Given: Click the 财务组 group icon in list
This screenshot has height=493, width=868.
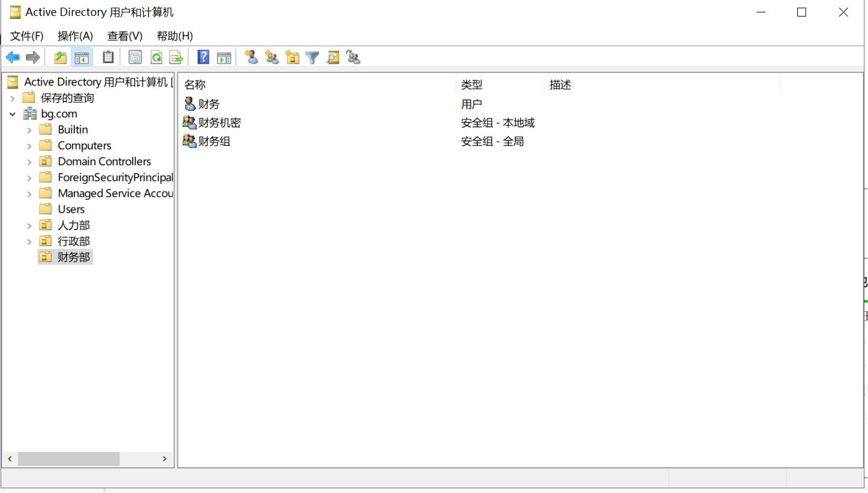Looking at the screenshot, I should [189, 141].
